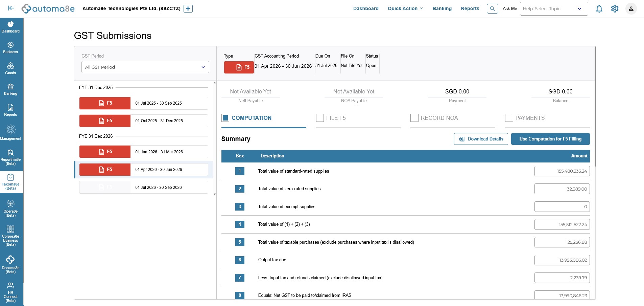The height and width of the screenshot is (306, 644).
Task: Click the Description column header
Action: 272,156
